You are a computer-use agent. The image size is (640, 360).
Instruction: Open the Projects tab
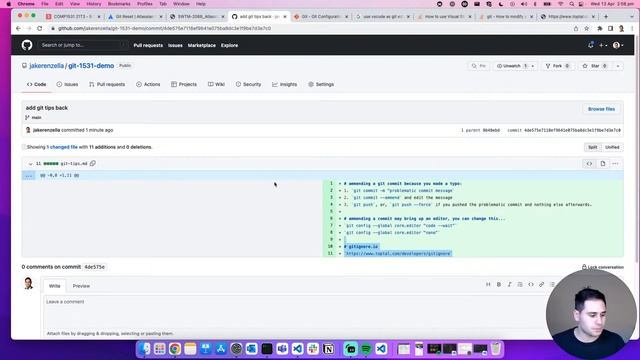pyautogui.click(x=184, y=84)
